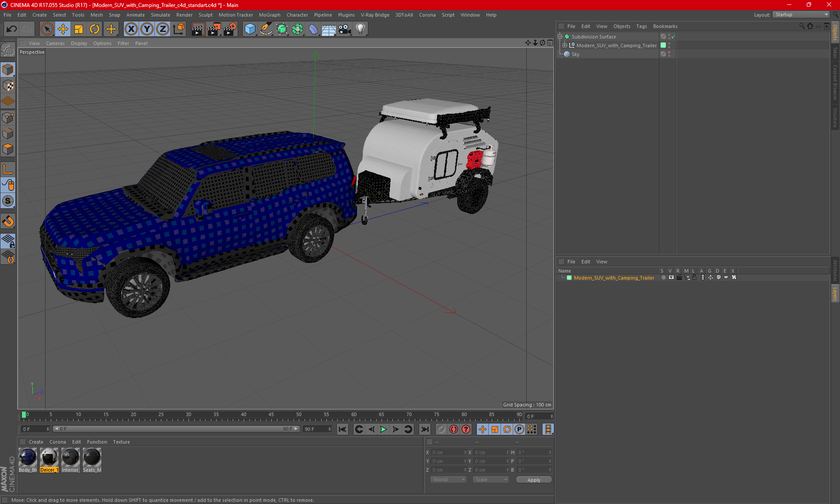Toggle viewport maximize icon

pos(550,43)
